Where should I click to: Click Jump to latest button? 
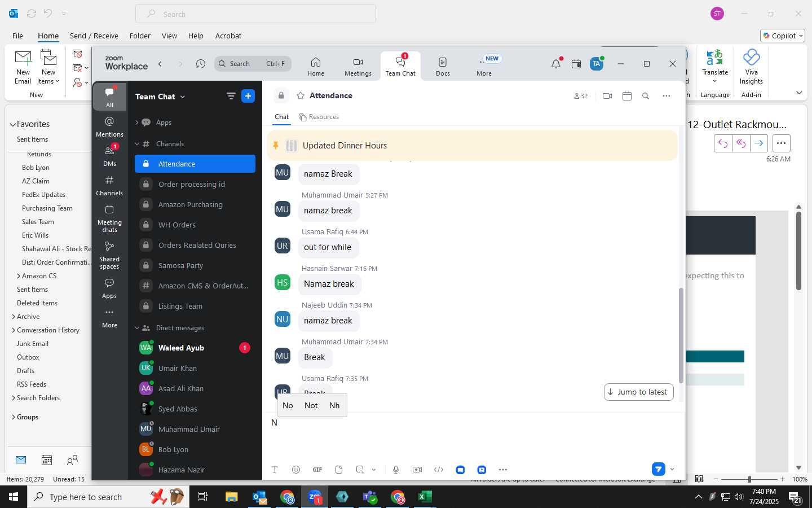point(638,392)
